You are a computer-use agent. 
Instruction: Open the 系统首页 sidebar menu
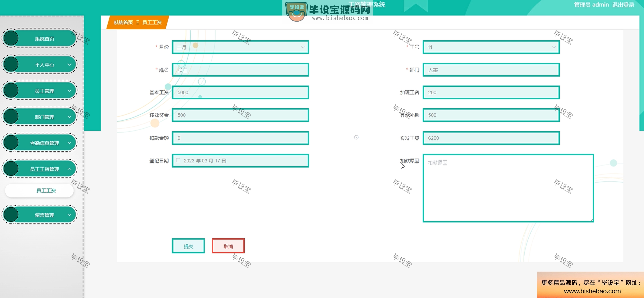(39, 38)
